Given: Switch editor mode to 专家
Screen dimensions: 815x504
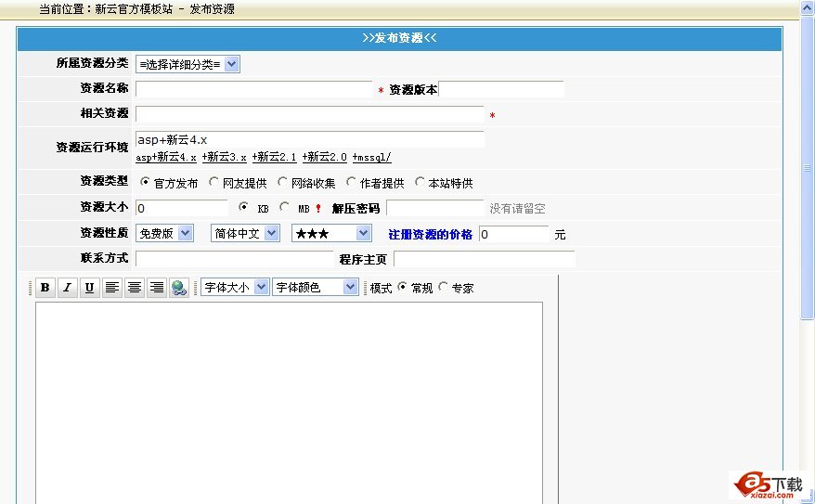Looking at the screenshot, I should pyautogui.click(x=443, y=288).
